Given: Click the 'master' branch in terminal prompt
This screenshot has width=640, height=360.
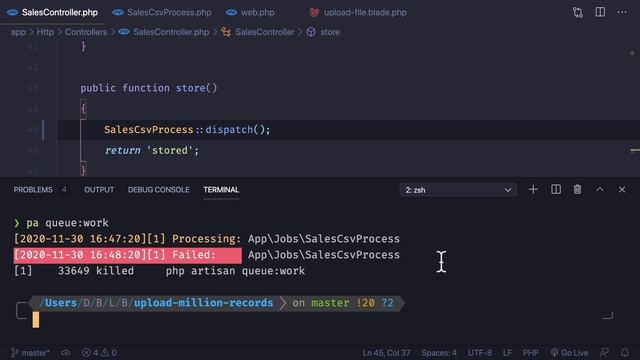Looking at the screenshot, I should click(x=331, y=303).
